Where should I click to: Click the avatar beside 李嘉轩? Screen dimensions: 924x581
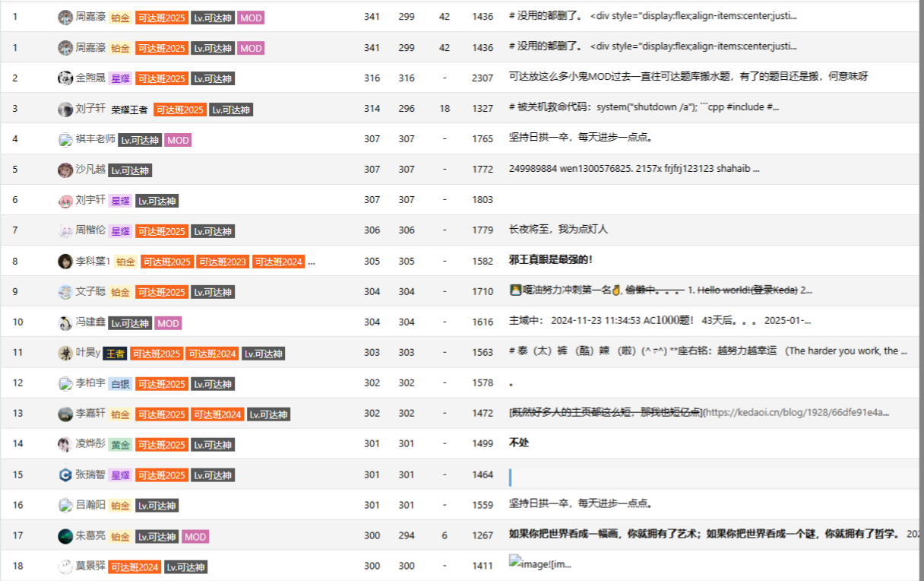tap(65, 414)
